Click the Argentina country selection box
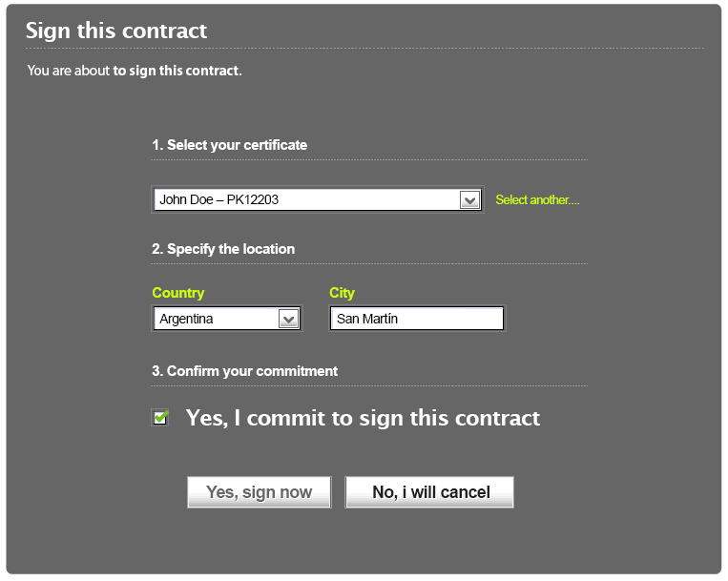 coord(227,319)
